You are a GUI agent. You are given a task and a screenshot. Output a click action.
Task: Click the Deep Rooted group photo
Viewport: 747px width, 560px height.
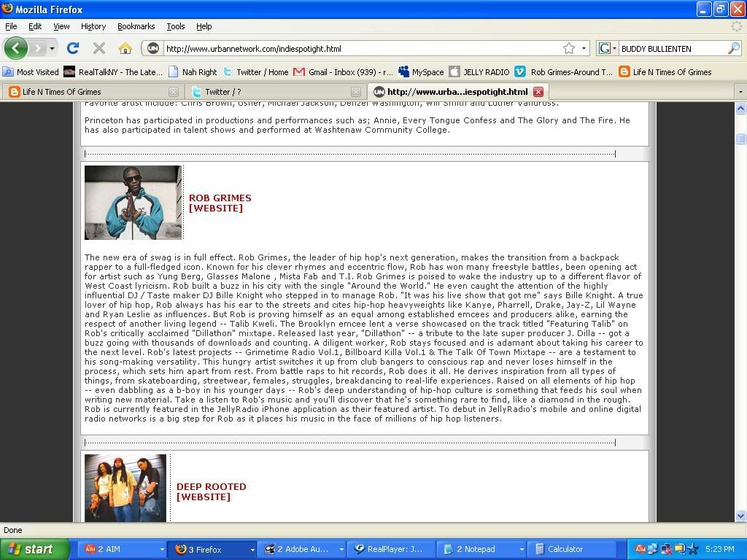click(x=125, y=488)
